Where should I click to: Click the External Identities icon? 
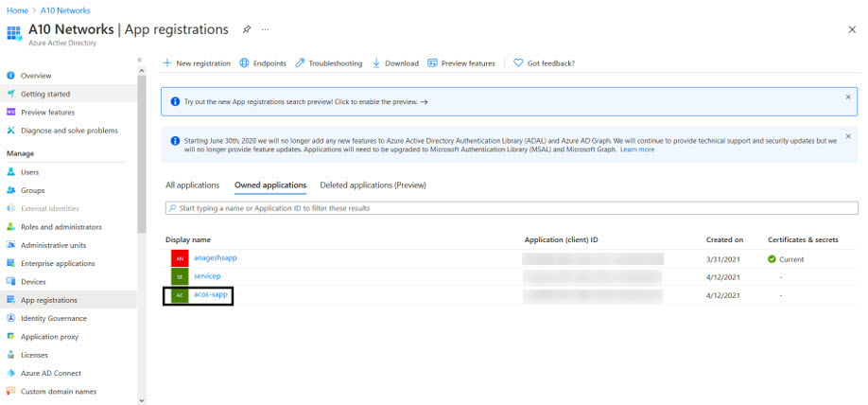click(x=10, y=208)
